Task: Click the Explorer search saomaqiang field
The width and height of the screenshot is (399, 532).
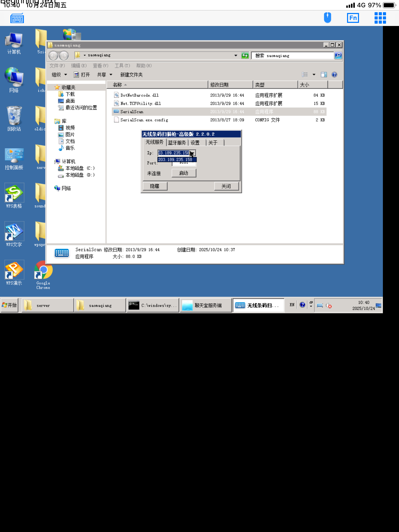Action: 292,55
